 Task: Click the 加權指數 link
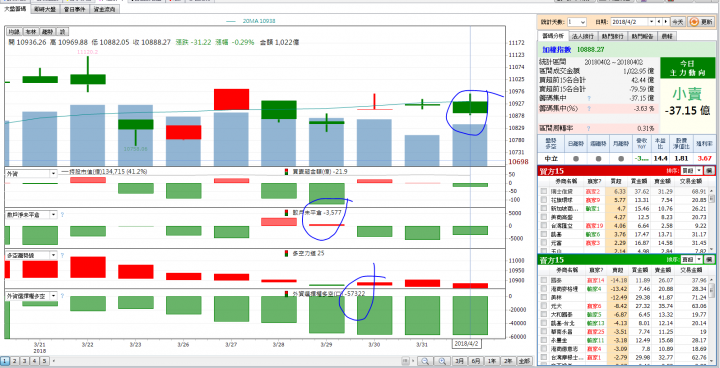pos(556,49)
